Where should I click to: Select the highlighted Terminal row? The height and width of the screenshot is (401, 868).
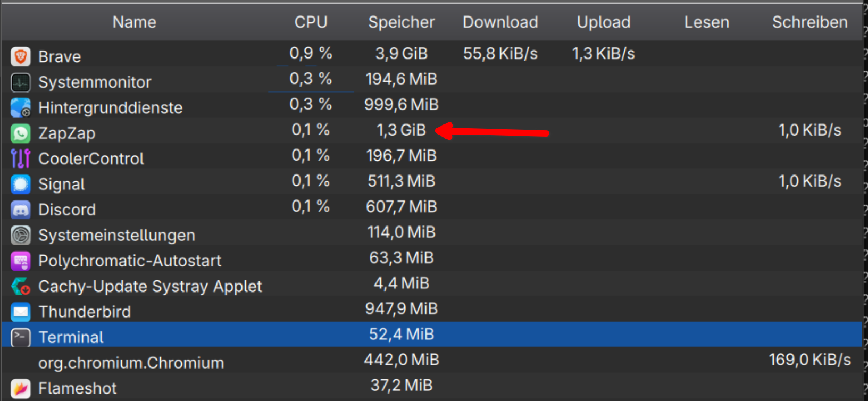point(432,335)
